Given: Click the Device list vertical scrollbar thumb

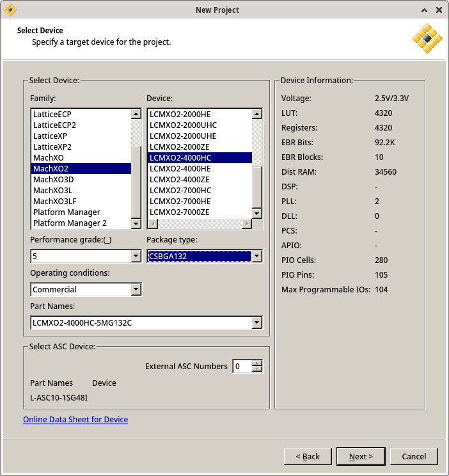Looking at the screenshot, I should point(257,187).
